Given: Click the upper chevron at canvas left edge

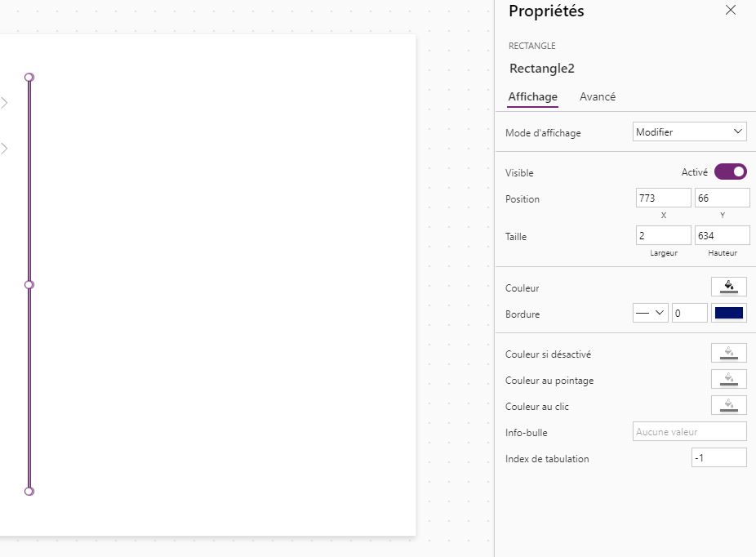Looking at the screenshot, I should (4, 103).
